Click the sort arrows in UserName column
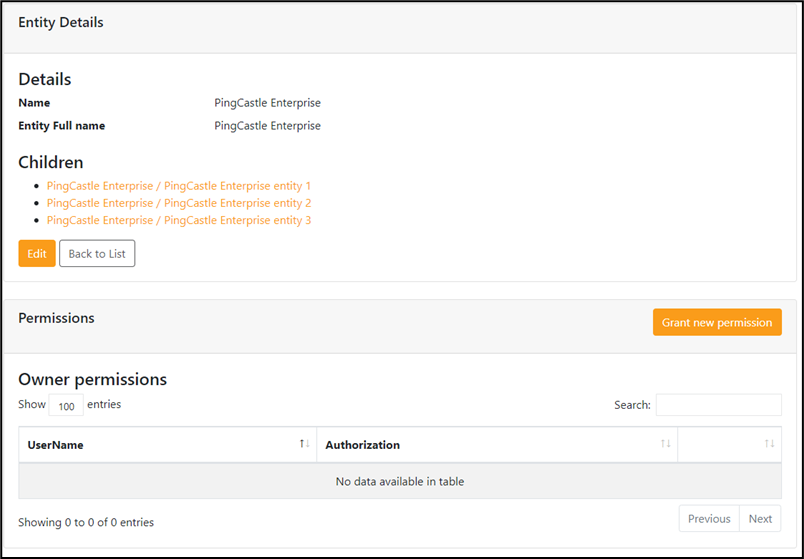This screenshot has width=804, height=559. [x=305, y=444]
